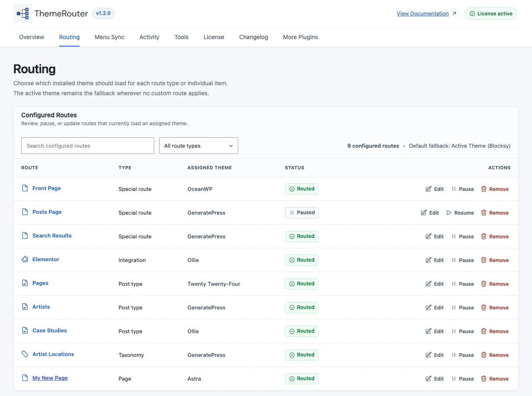Open the Front Page route link
This screenshot has height=396, width=532.
coord(47,188)
